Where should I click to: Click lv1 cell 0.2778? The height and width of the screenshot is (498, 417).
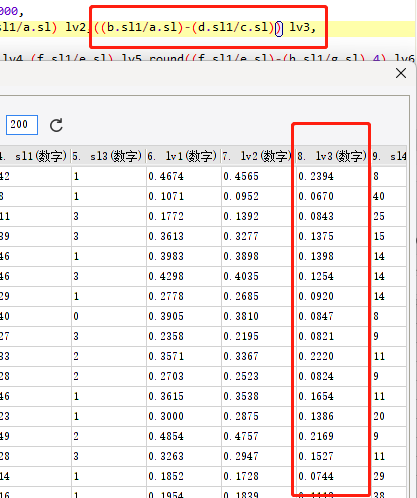coord(184,296)
